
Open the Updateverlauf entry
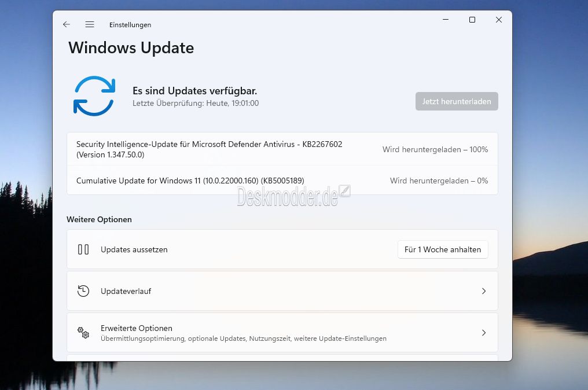pos(282,291)
